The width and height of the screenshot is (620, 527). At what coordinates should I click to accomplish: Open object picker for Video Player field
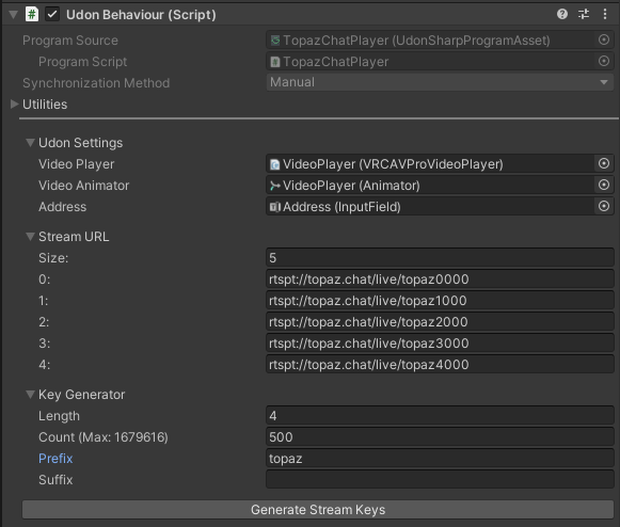pyautogui.click(x=604, y=164)
